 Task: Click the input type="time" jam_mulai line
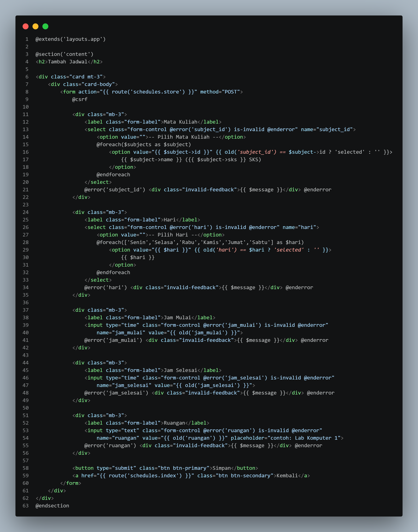tap(206, 325)
